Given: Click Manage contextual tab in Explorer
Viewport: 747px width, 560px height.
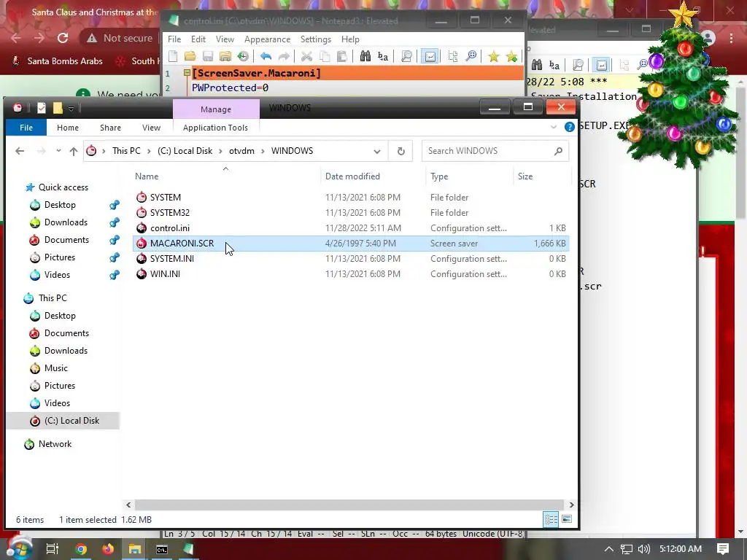Looking at the screenshot, I should tap(216, 109).
